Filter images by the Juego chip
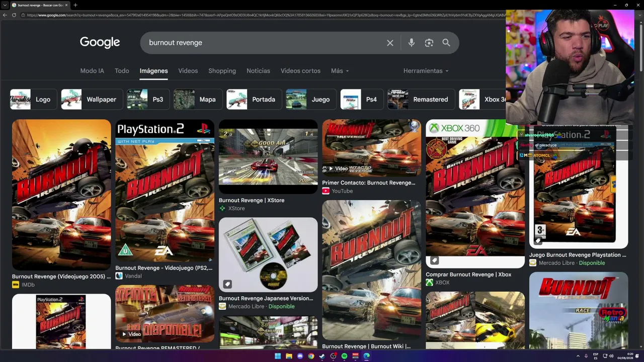Viewport: 644px width, 362px height. [x=310, y=100]
